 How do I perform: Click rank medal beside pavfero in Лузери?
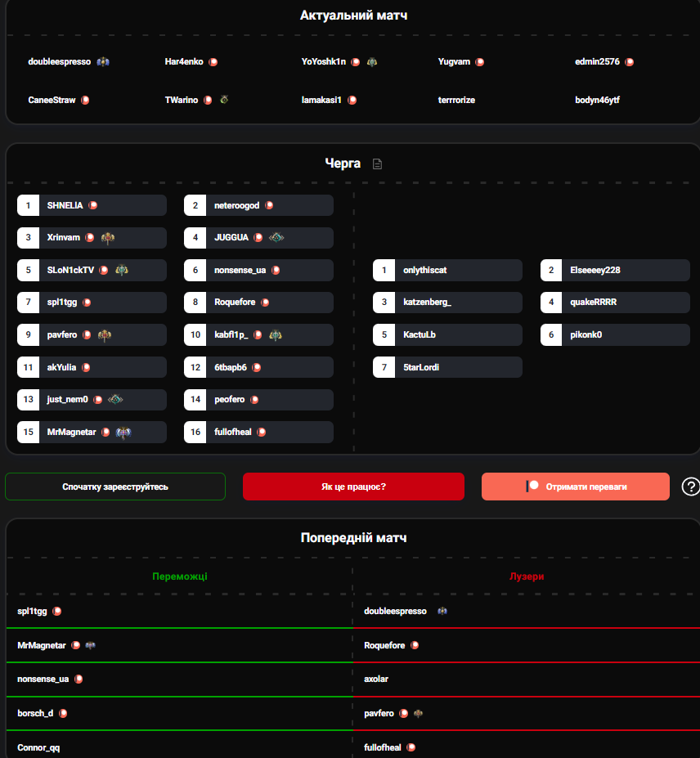[x=419, y=714]
